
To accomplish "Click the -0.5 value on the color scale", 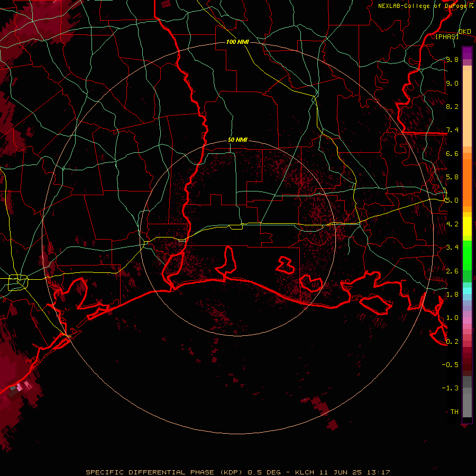I will tap(450, 365).
